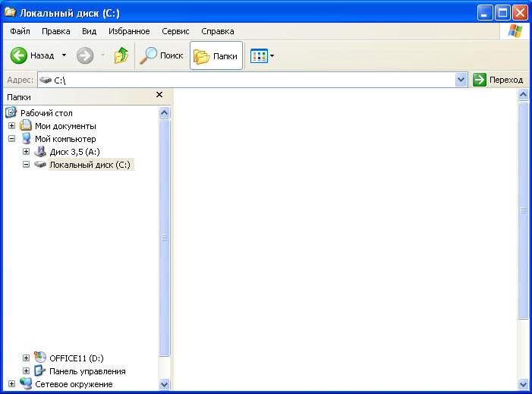Select the Мои документы label

tap(65, 126)
